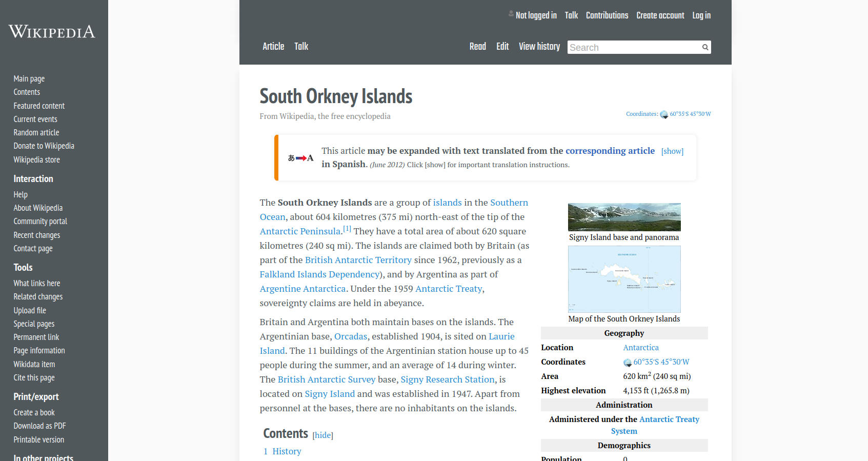
Task: Open user Talk in top bar
Action: coord(571,15)
